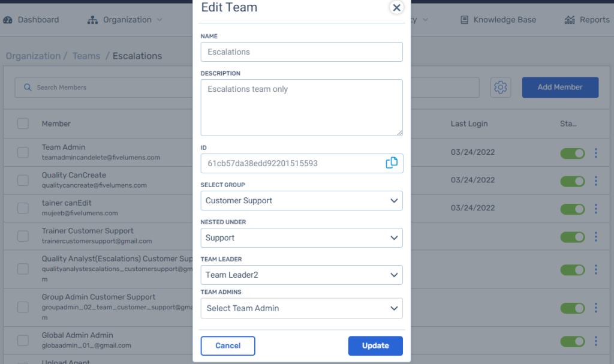This screenshot has height=364, width=614.
Task: Click the Organization hierarchy icon
Action: point(92,20)
